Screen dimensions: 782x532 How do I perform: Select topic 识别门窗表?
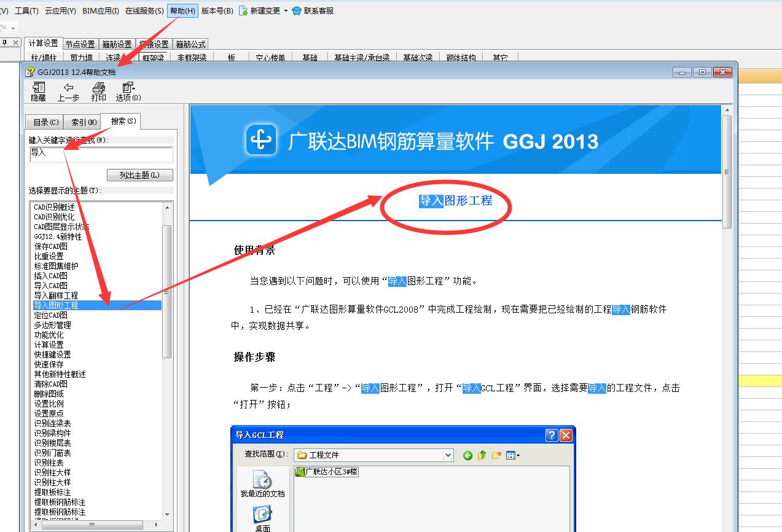[52, 453]
